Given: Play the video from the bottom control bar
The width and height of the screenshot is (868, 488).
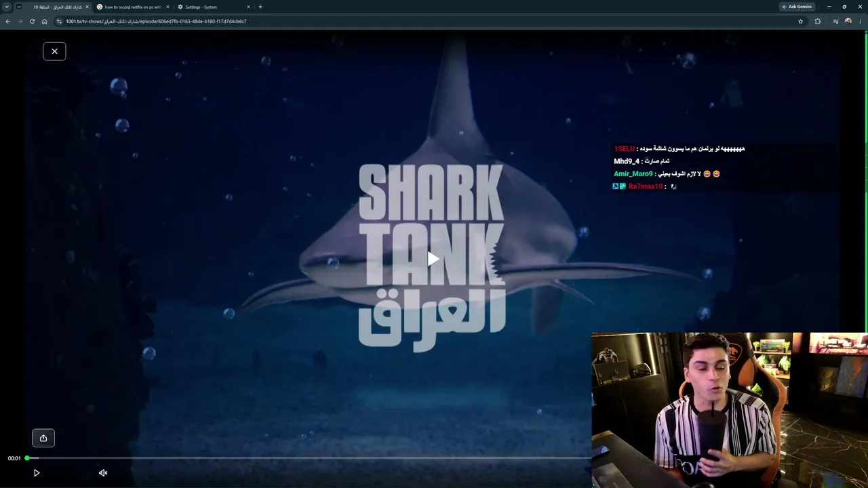Looking at the screenshot, I should [37, 473].
